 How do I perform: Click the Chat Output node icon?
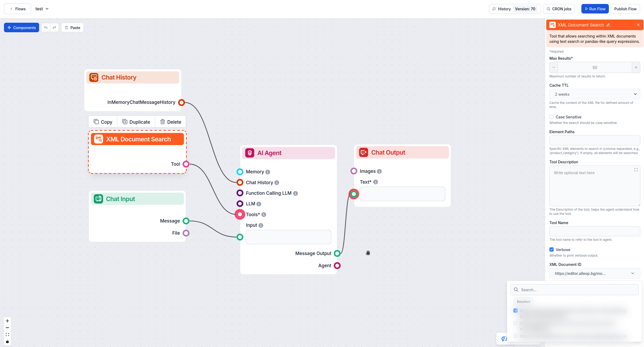[364, 152]
